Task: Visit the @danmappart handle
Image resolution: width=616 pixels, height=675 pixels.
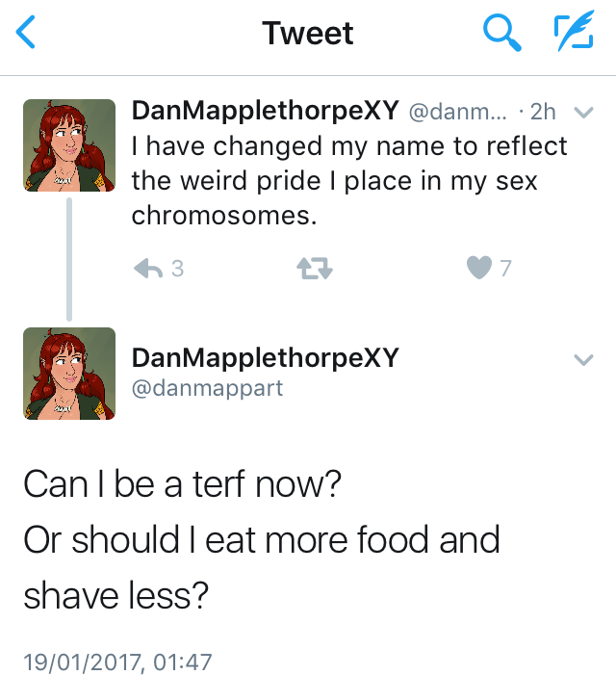Action: [207, 390]
